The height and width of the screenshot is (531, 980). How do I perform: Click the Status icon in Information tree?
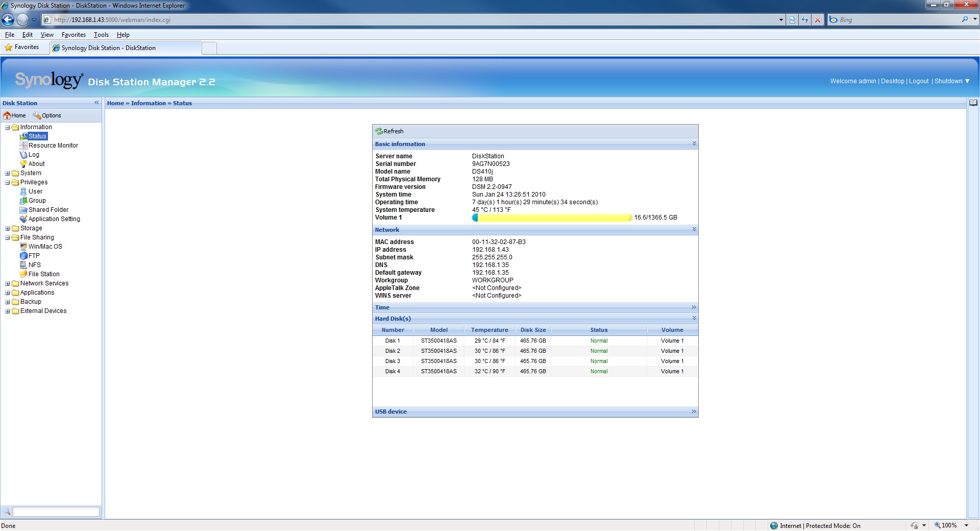[x=23, y=136]
